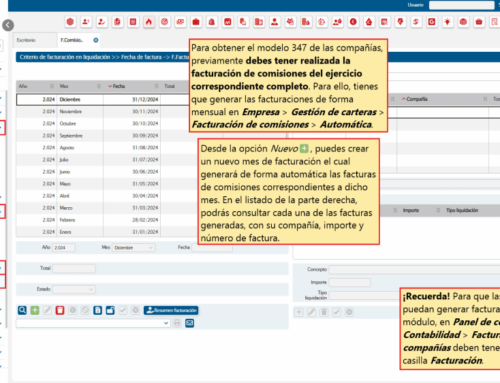Viewport: 500px width, 383px height.
Task: Click the printer icon next to the dropdown
Action: tap(177, 323)
